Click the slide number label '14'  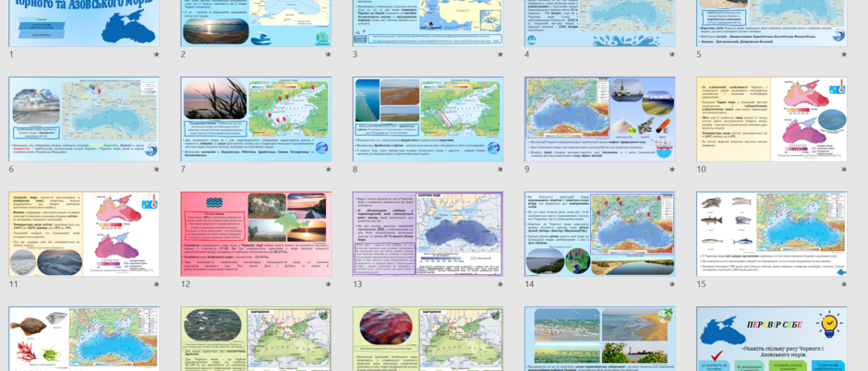tap(529, 284)
